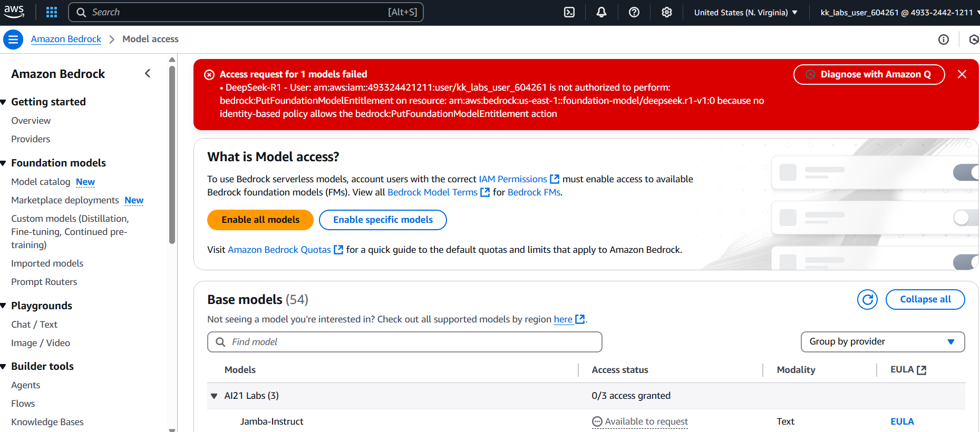The width and height of the screenshot is (980, 432).
Task: Go to Knowledge Bases in sidebar
Action: (x=47, y=422)
